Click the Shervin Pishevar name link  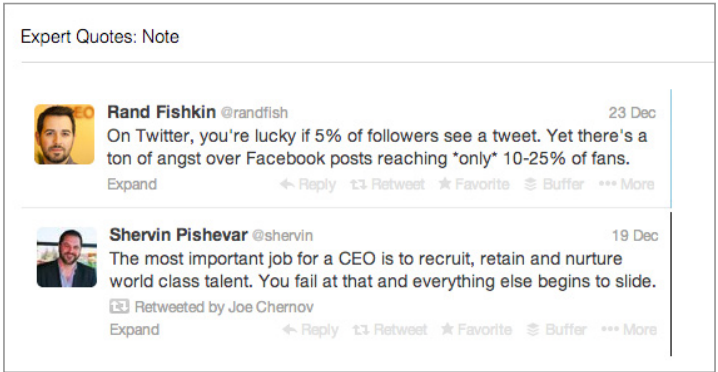coord(179,235)
